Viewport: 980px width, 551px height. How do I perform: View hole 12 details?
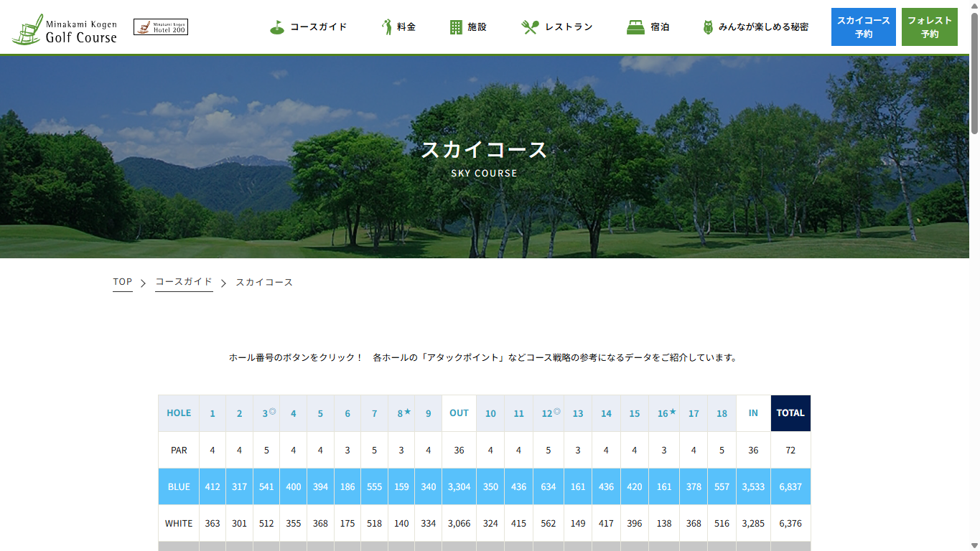549,413
